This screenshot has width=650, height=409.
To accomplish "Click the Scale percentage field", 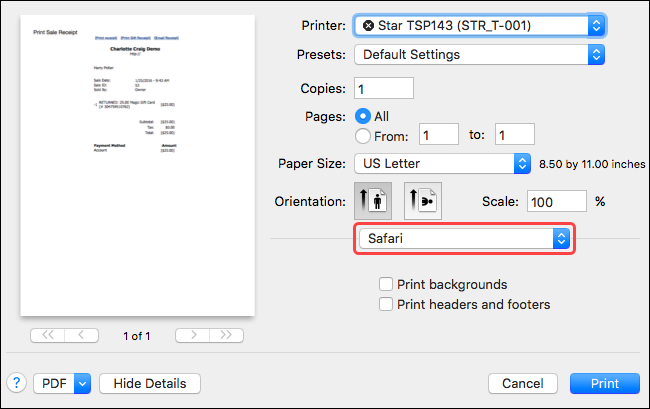I will click(557, 201).
